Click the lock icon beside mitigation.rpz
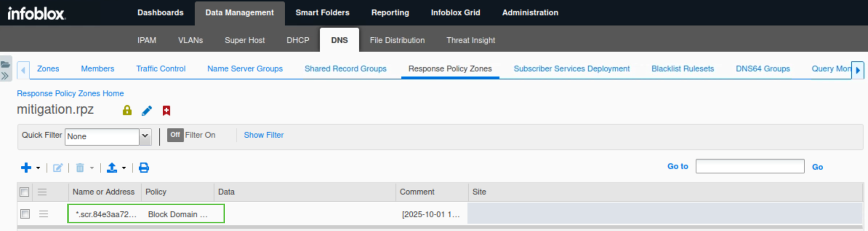This screenshot has height=231, width=868. click(x=127, y=111)
